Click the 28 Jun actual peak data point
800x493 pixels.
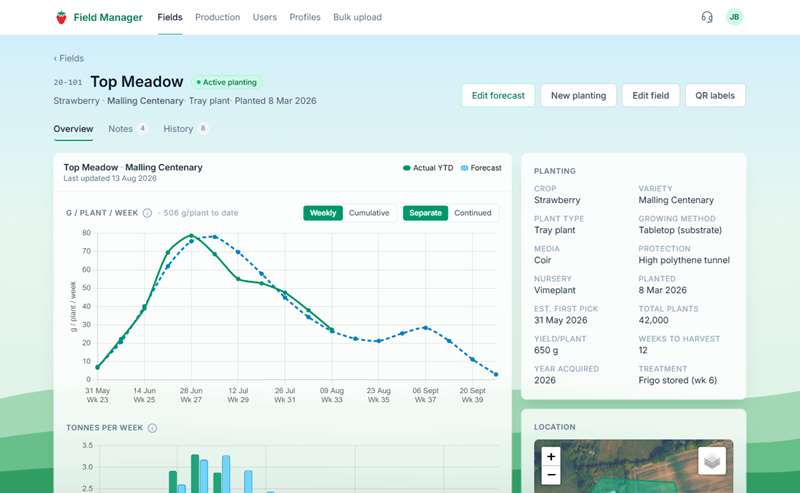tap(191, 236)
